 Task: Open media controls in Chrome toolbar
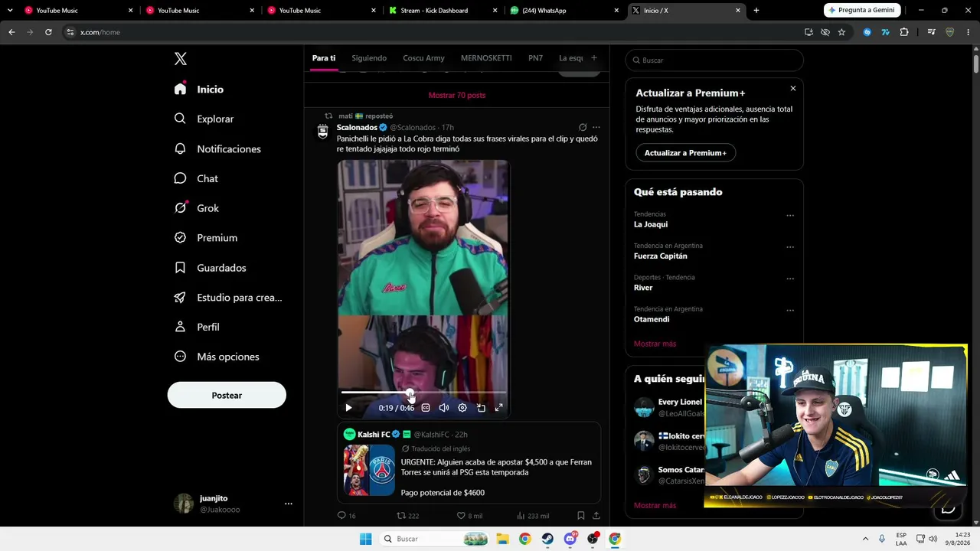click(x=931, y=32)
